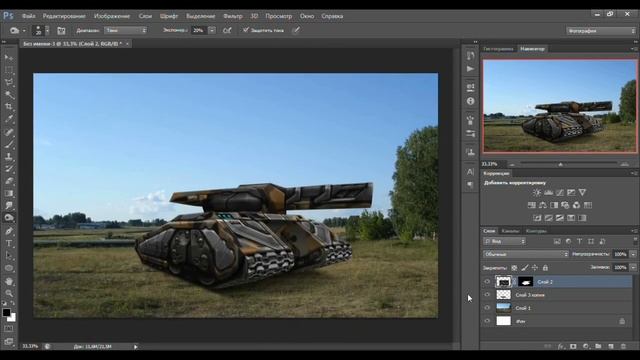Viewport: 640px width, 360px height.
Task: Open layer styles fx menu
Action: tap(561, 346)
